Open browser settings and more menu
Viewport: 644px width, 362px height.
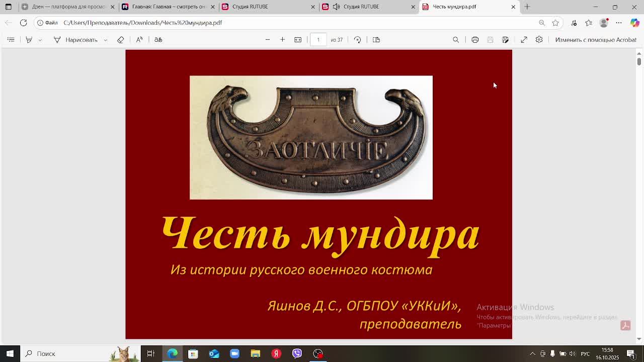coord(619,23)
